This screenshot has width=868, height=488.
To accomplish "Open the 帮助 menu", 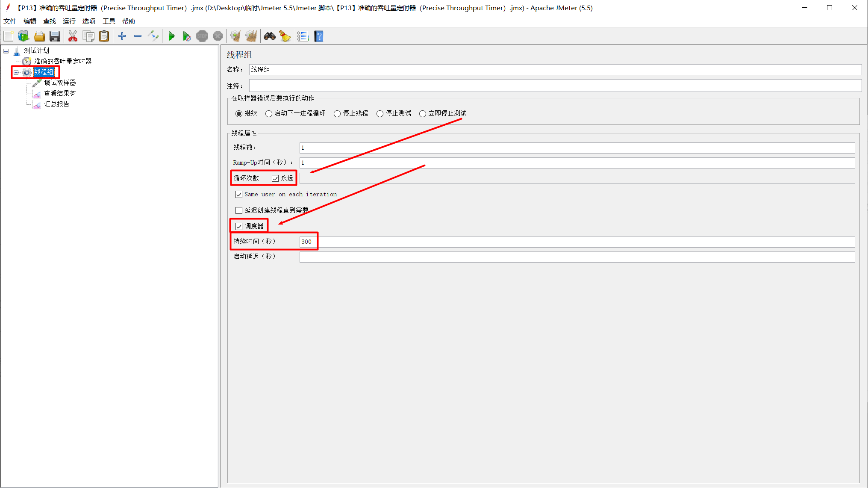I will pos(129,21).
